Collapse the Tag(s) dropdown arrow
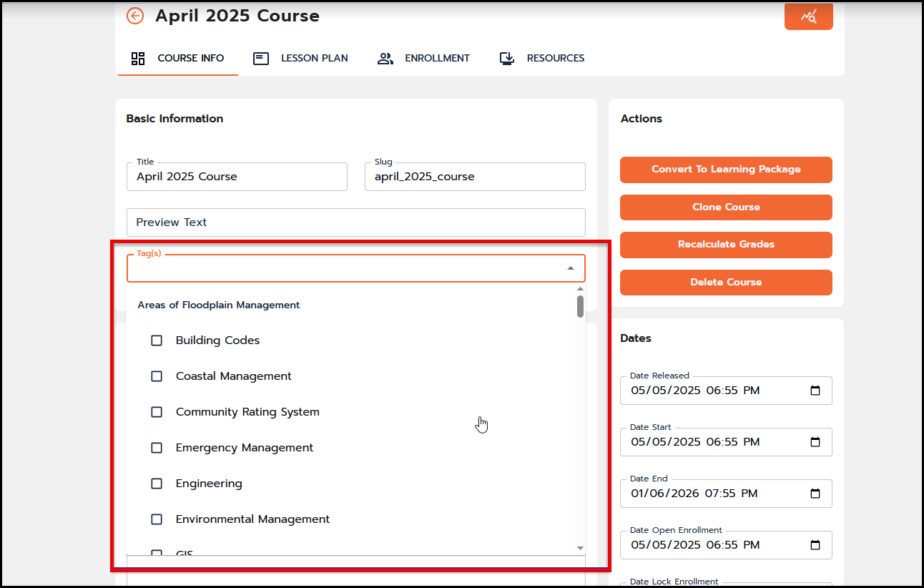 coord(570,268)
